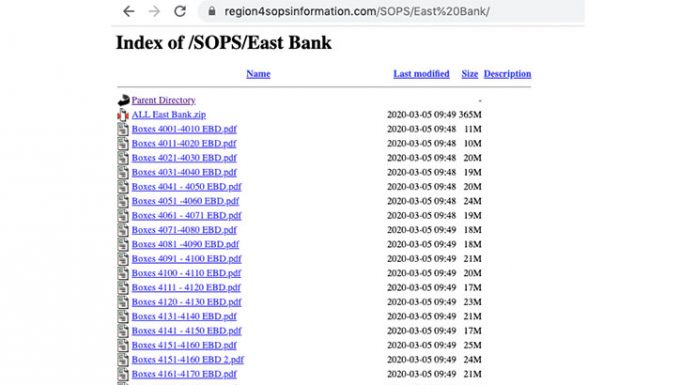Open the Boxes 4141 - 4150 EBD.pdf link
This screenshot has width=696, height=385.
tap(186, 331)
